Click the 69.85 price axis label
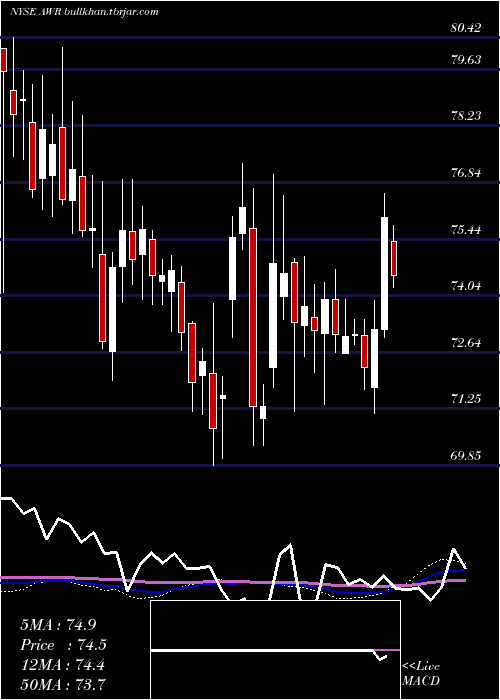Image resolution: width=500 pixels, height=700 pixels. (x=466, y=456)
